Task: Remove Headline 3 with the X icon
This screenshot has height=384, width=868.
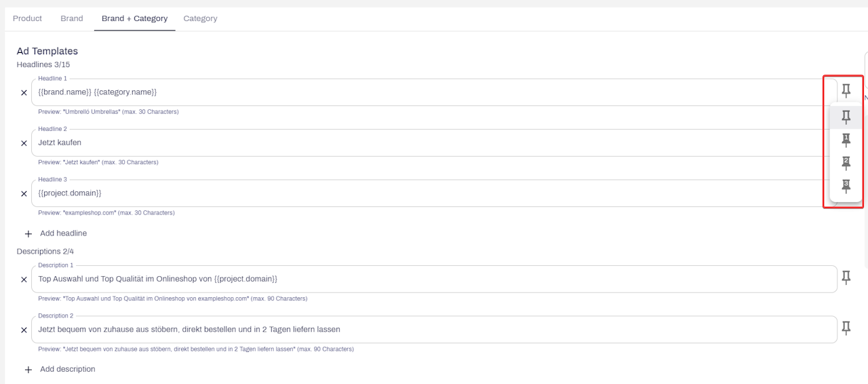Action: coord(24,194)
